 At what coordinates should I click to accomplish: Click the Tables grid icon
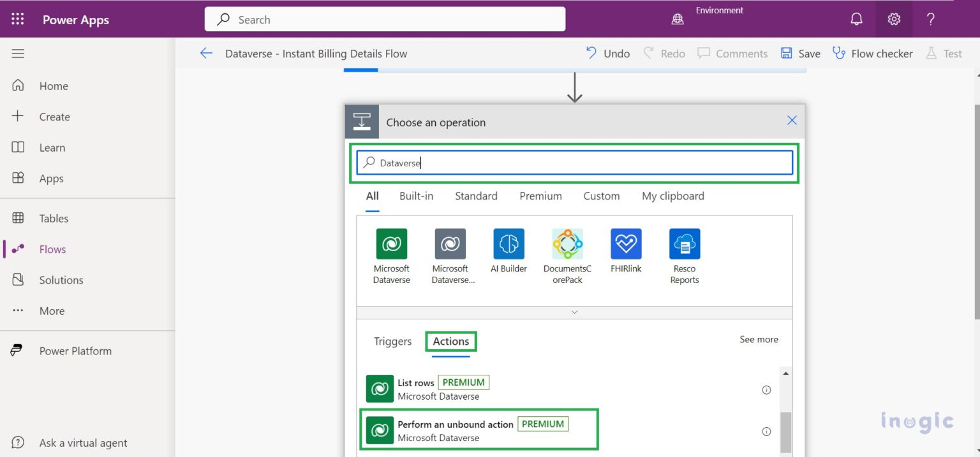pos(18,218)
